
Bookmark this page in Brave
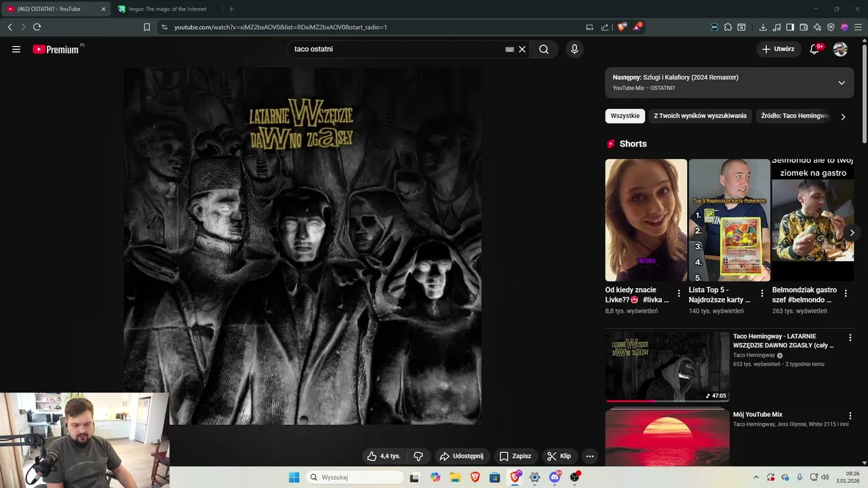coord(146,27)
